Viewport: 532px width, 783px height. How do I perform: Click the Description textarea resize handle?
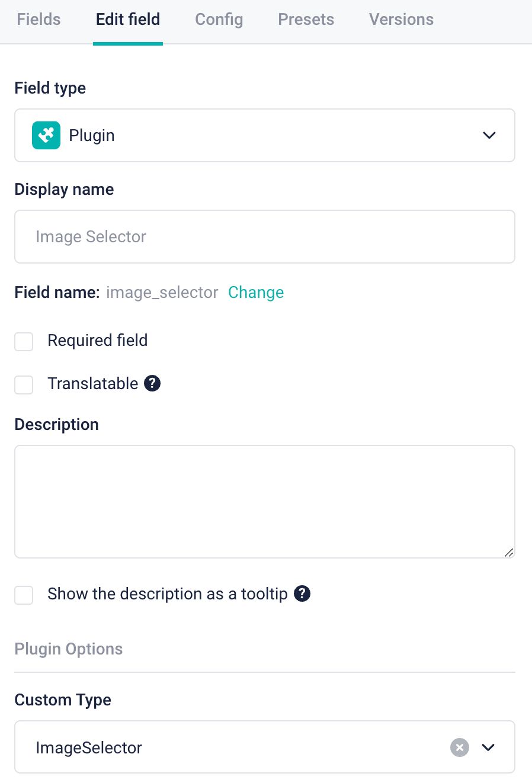coord(509,553)
